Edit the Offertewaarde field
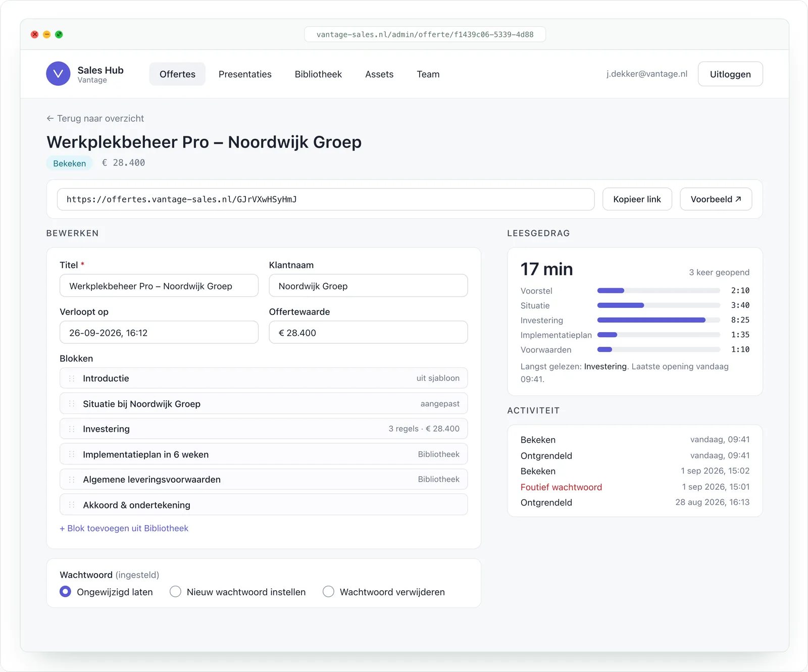This screenshot has width=808, height=672. tap(368, 333)
